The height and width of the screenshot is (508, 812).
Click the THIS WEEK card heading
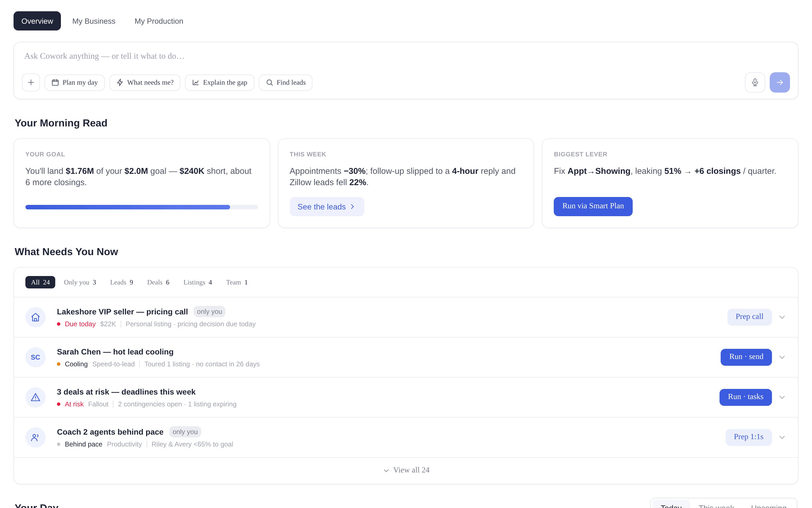308,154
